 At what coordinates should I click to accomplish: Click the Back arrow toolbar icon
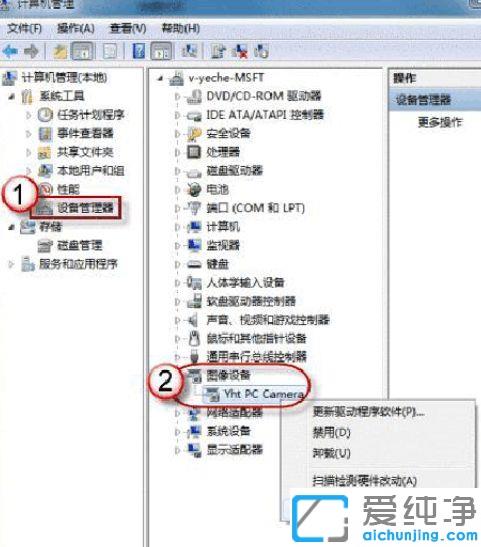(x=10, y=52)
